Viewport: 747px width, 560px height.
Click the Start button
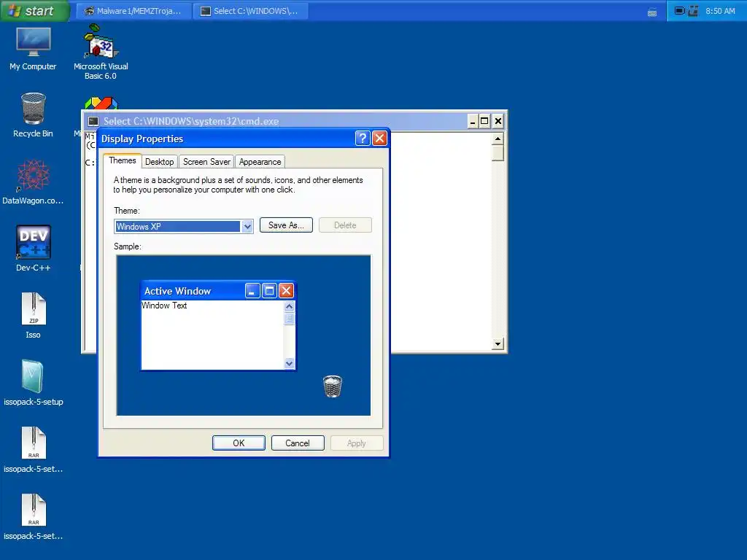(34, 10)
